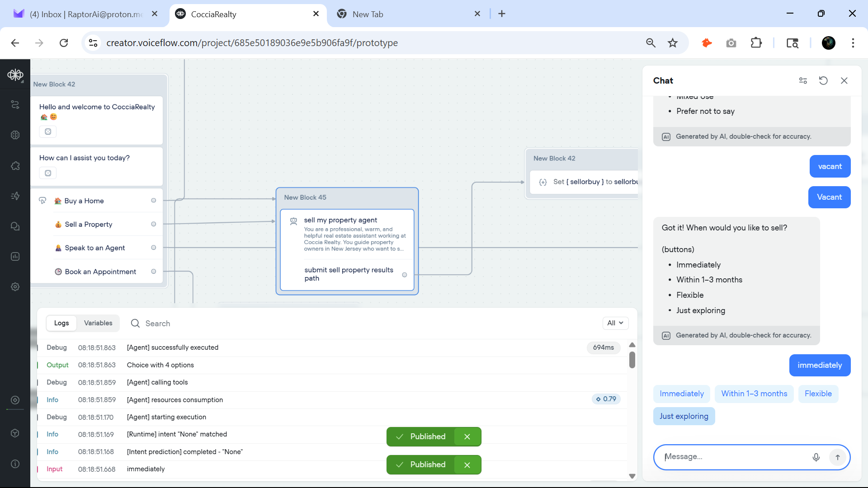Click the card icon under 'How can I assist'
This screenshot has height=488, width=868.
(48, 173)
